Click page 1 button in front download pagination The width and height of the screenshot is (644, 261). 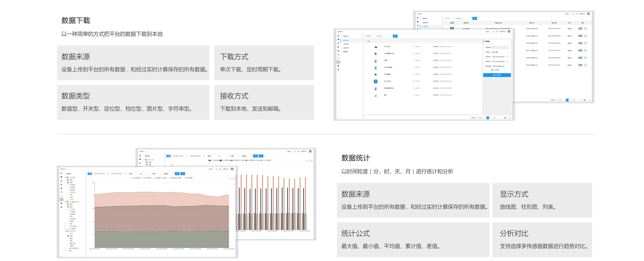tap(488, 118)
